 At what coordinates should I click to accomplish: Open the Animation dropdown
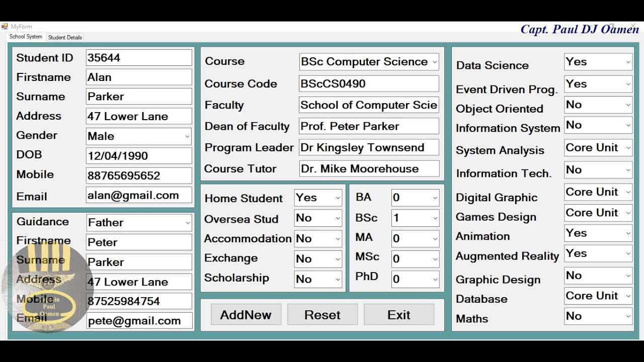pos(598,233)
